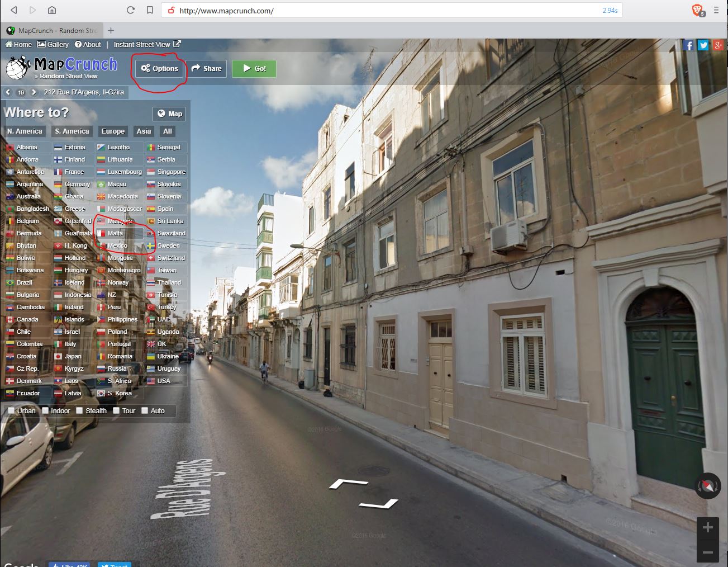Filter countries by N. America
The width and height of the screenshot is (728, 567).
[x=25, y=131]
